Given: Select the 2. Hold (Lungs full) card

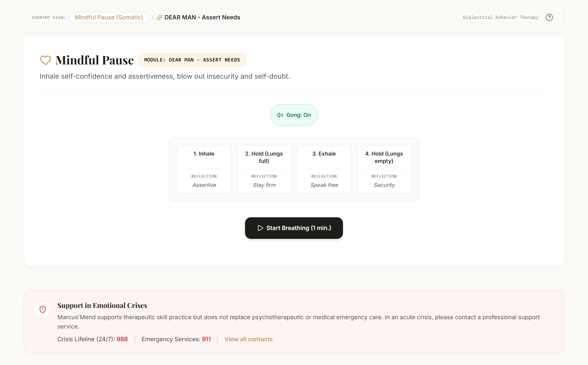Looking at the screenshot, I should point(264,170).
